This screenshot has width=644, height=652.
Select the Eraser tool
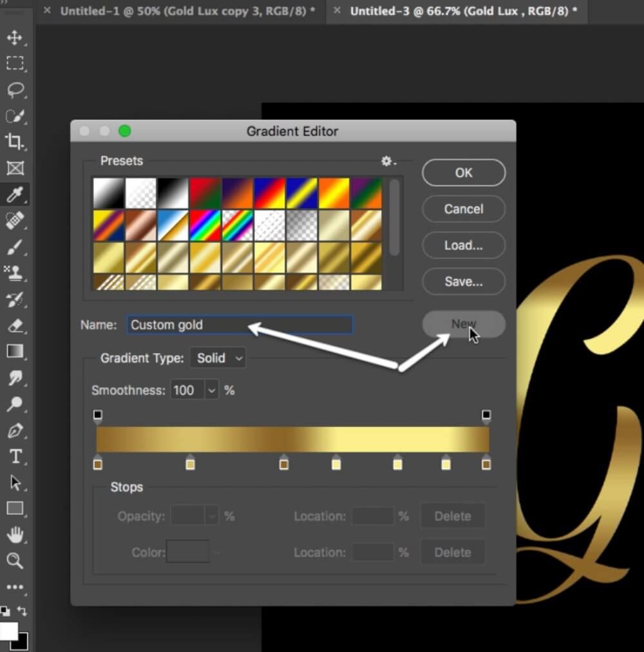(15, 325)
